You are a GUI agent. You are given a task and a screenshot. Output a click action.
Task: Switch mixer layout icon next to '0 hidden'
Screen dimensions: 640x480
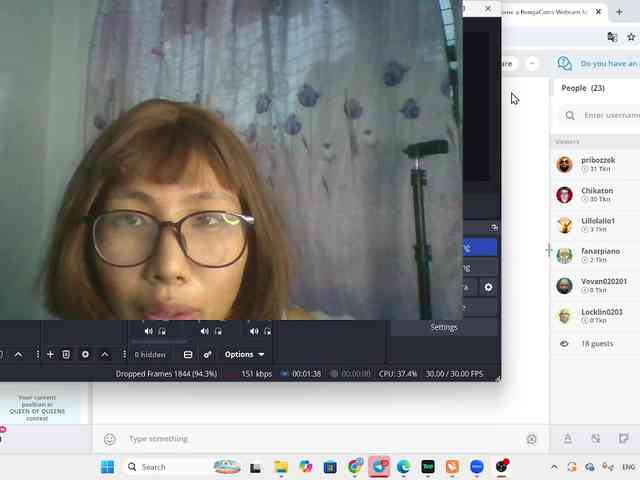click(188, 355)
